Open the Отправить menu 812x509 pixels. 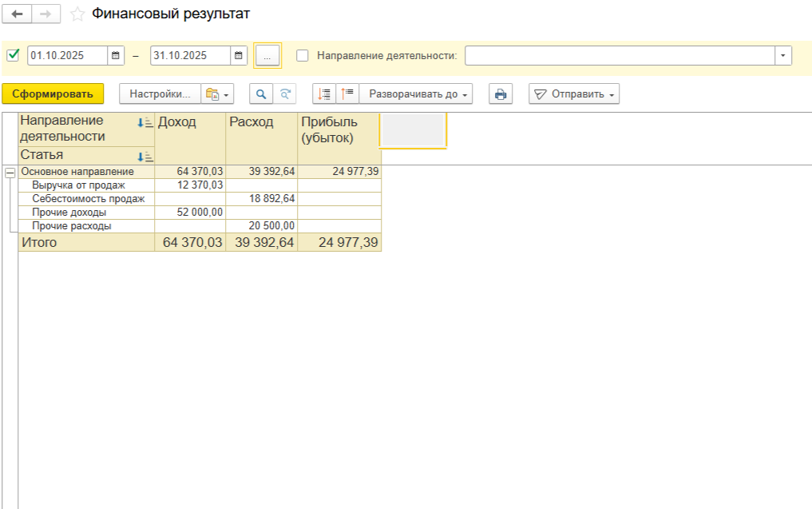coord(573,94)
